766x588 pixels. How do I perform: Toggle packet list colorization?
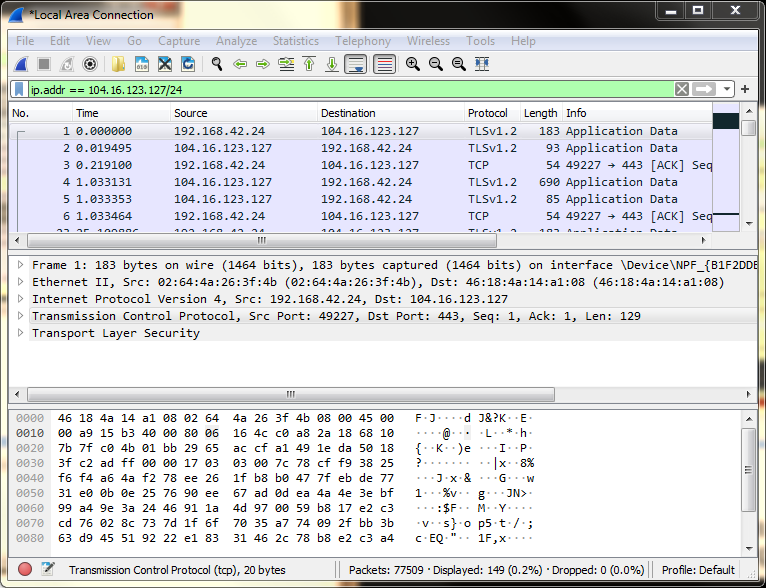tap(384, 64)
